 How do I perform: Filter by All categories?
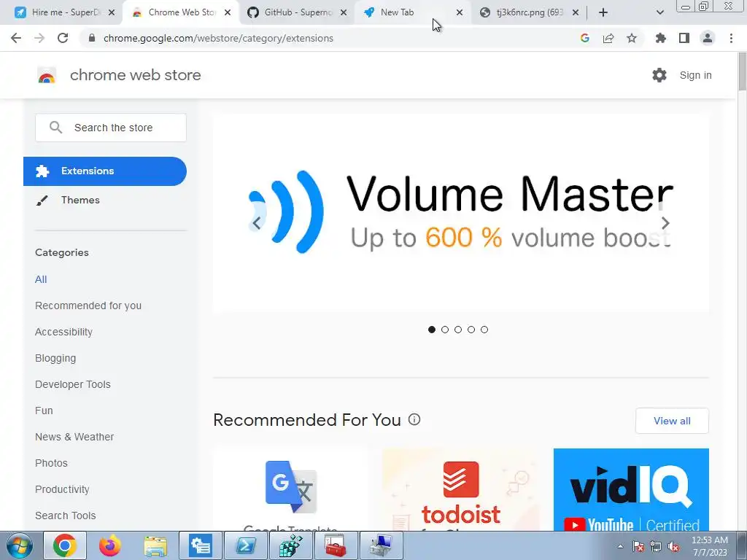click(41, 279)
